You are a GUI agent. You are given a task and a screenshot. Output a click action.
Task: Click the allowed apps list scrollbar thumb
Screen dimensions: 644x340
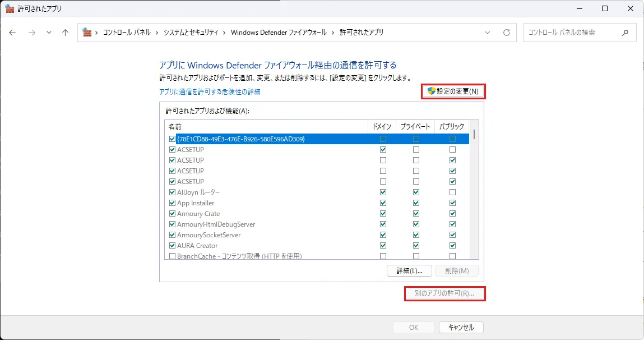(474, 135)
